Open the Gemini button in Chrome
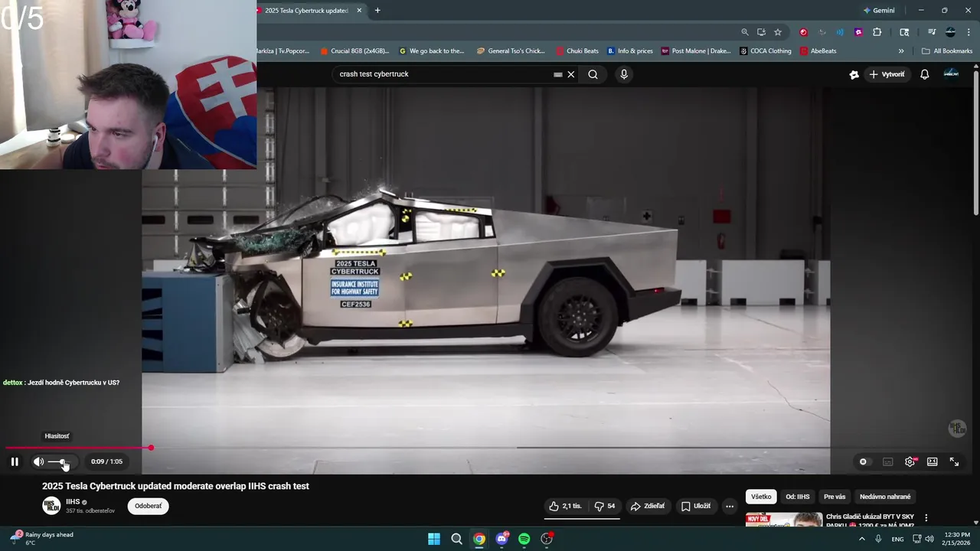The width and height of the screenshot is (980, 551). click(x=879, y=11)
